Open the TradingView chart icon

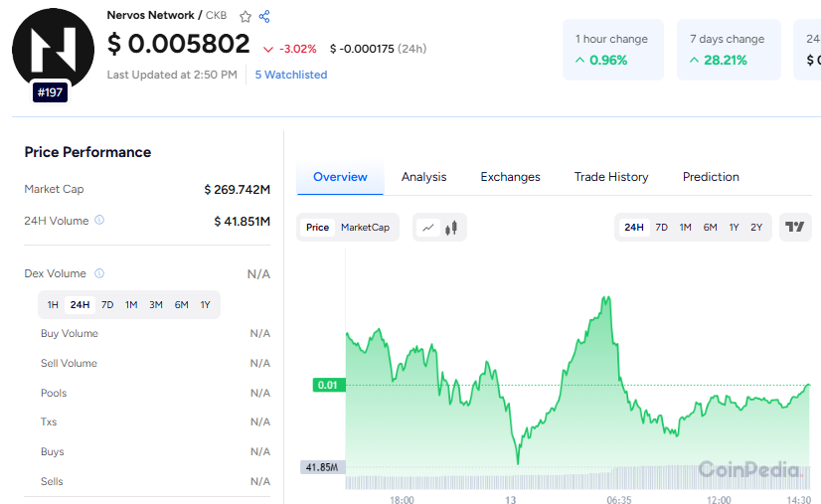(x=795, y=227)
